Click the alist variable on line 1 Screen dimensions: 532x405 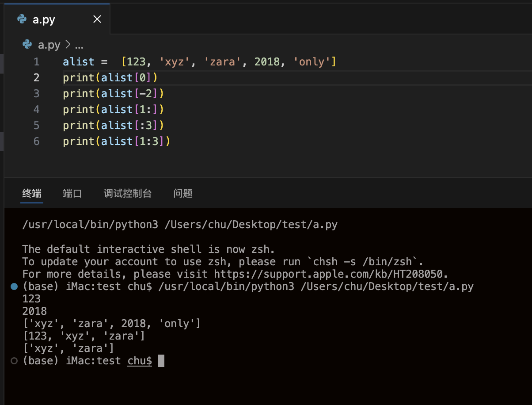pyautogui.click(x=78, y=61)
